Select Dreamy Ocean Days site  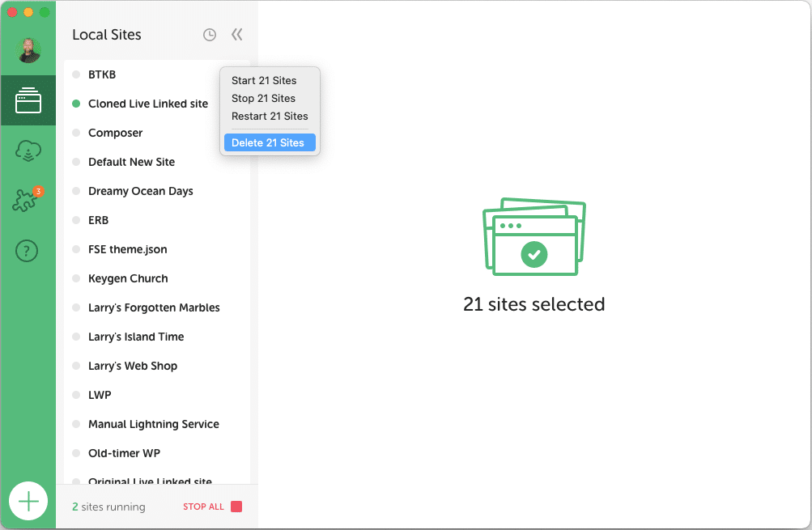(x=140, y=191)
